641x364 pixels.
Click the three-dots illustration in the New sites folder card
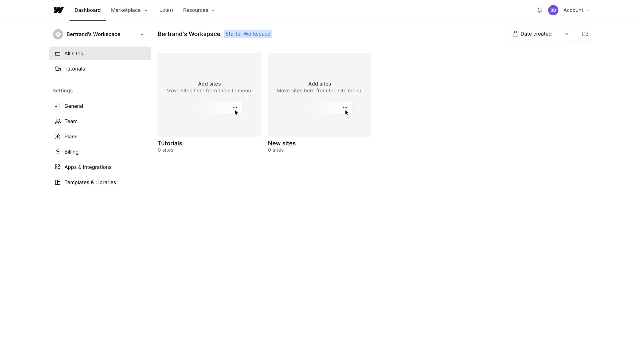pos(345,108)
